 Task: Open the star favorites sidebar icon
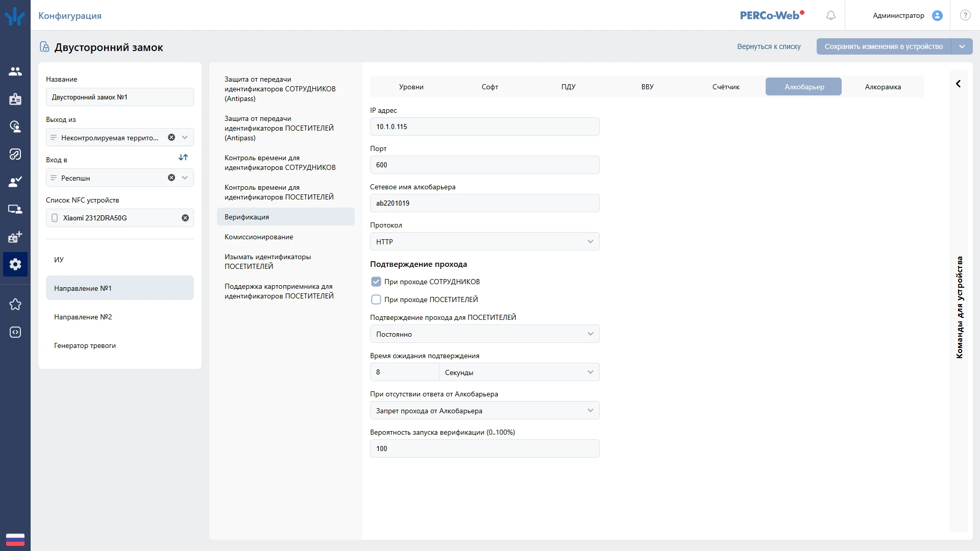(15, 305)
